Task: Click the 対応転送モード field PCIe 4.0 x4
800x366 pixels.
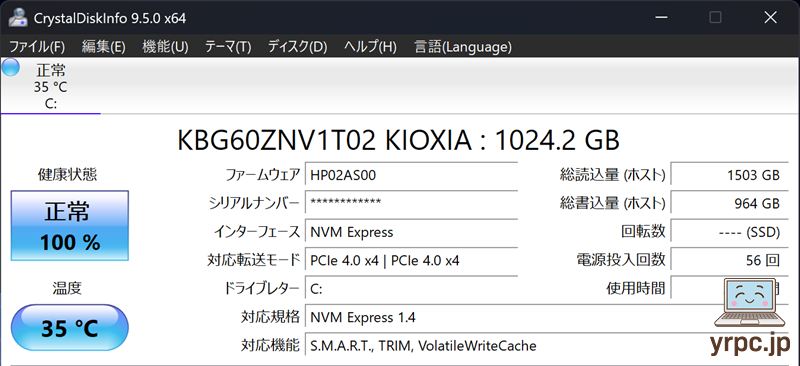Action: coord(411,261)
